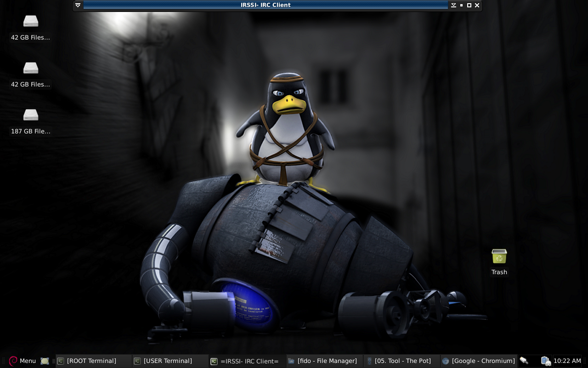This screenshot has height=368, width=588.
Task: Open the IRSSI window menu arrow in title bar
Action: click(x=78, y=5)
